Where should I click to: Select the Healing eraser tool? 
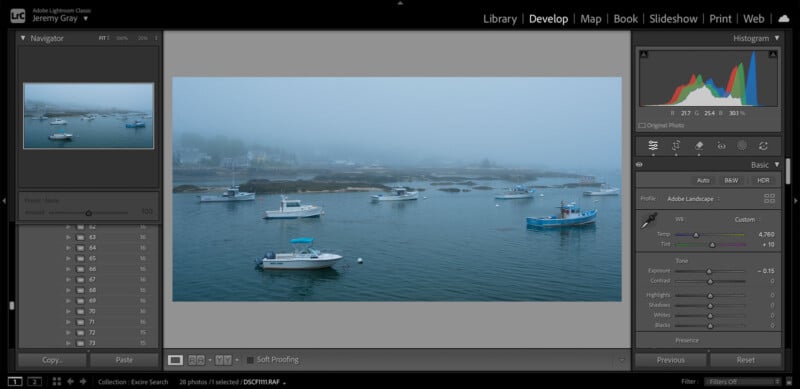pyautogui.click(x=699, y=146)
